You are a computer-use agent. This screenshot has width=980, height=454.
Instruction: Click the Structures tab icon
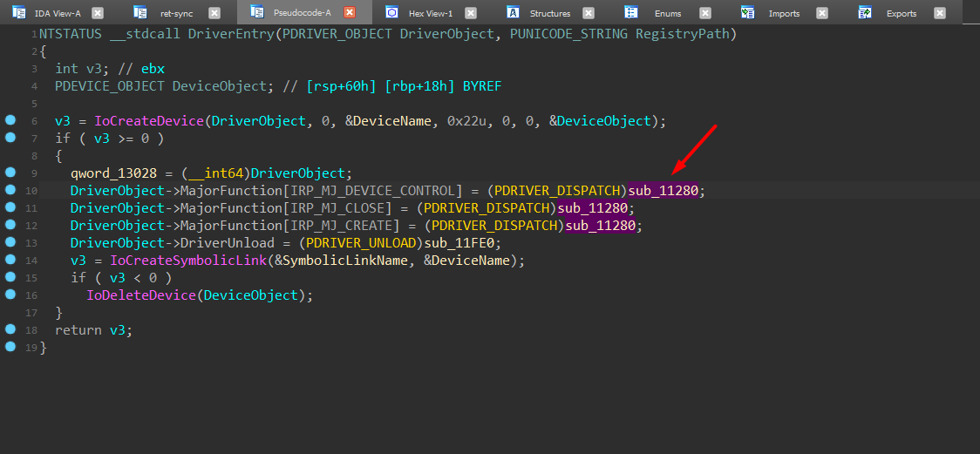(514, 12)
